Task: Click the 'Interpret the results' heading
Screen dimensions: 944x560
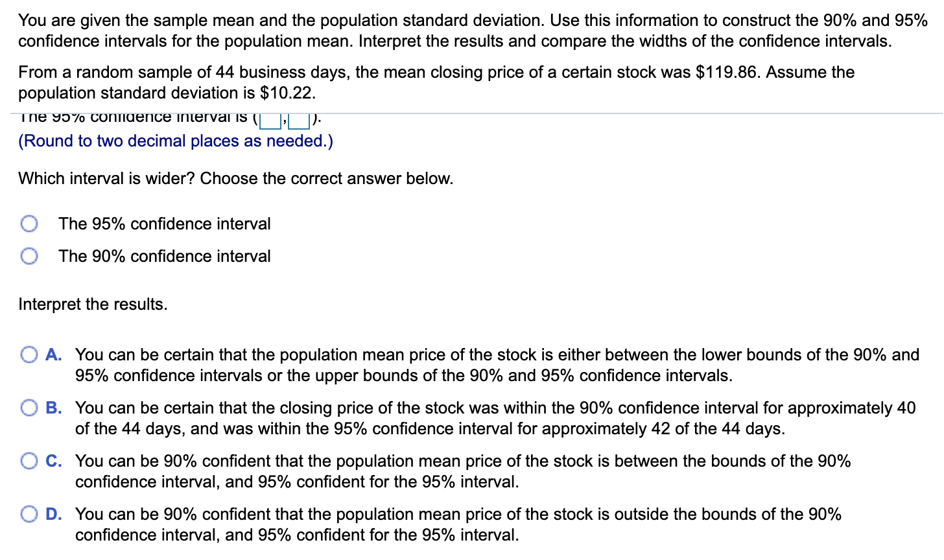Action: tap(93, 303)
